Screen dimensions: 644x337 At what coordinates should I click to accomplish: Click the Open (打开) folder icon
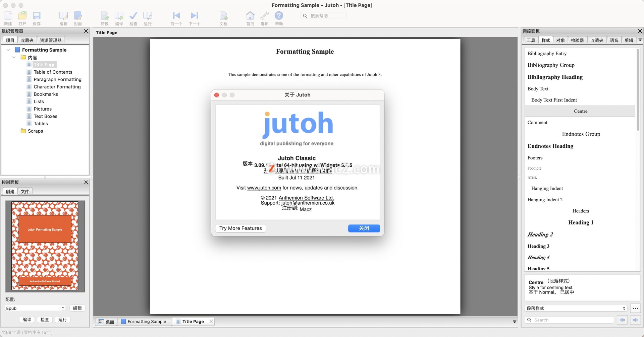[x=22, y=15]
